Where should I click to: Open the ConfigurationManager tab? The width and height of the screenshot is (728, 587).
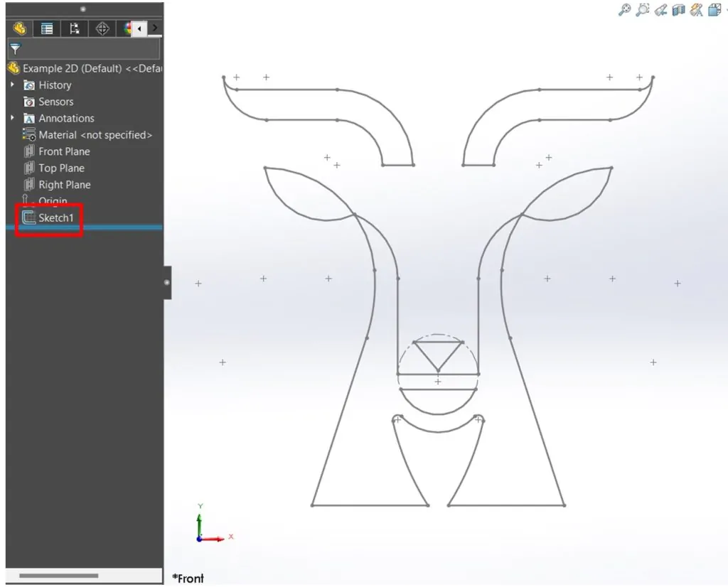pyautogui.click(x=74, y=28)
